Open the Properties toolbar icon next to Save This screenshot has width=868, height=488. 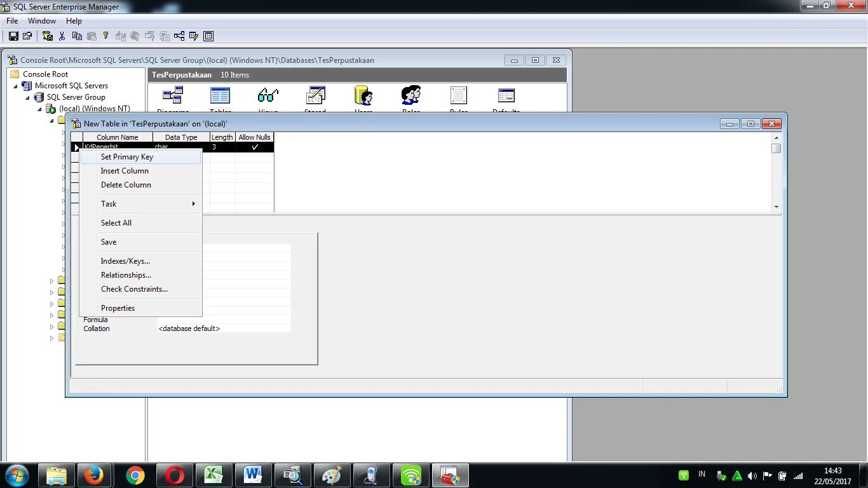[27, 36]
